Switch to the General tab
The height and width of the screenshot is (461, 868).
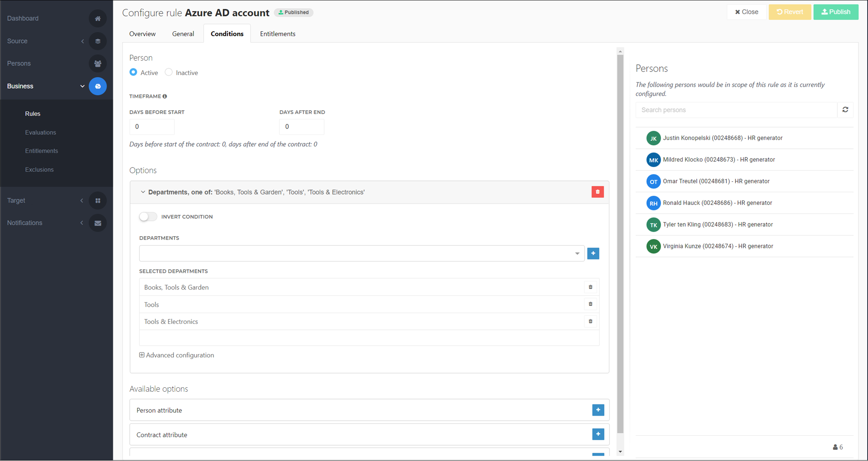point(183,34)
